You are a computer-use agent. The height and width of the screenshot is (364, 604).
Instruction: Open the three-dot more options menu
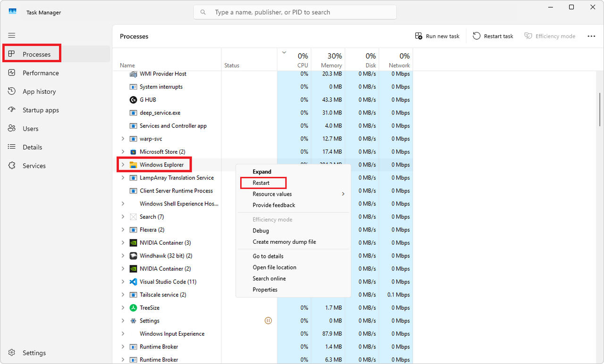tap(591, 36)
